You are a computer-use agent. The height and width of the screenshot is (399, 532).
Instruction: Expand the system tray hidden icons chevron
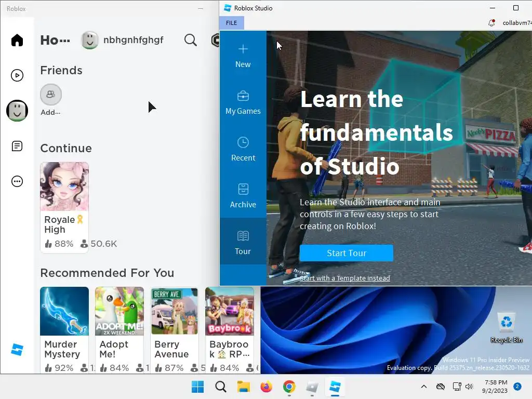tap(424, 387)
